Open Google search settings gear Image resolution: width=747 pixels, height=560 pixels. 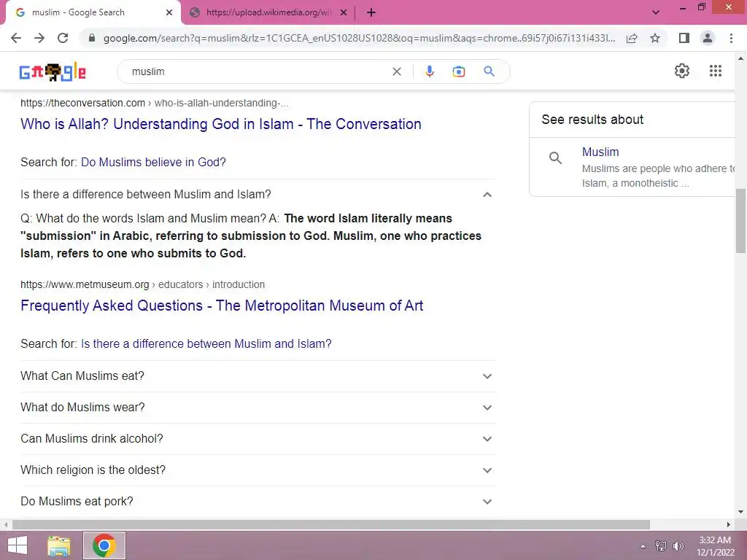(682, 71)
